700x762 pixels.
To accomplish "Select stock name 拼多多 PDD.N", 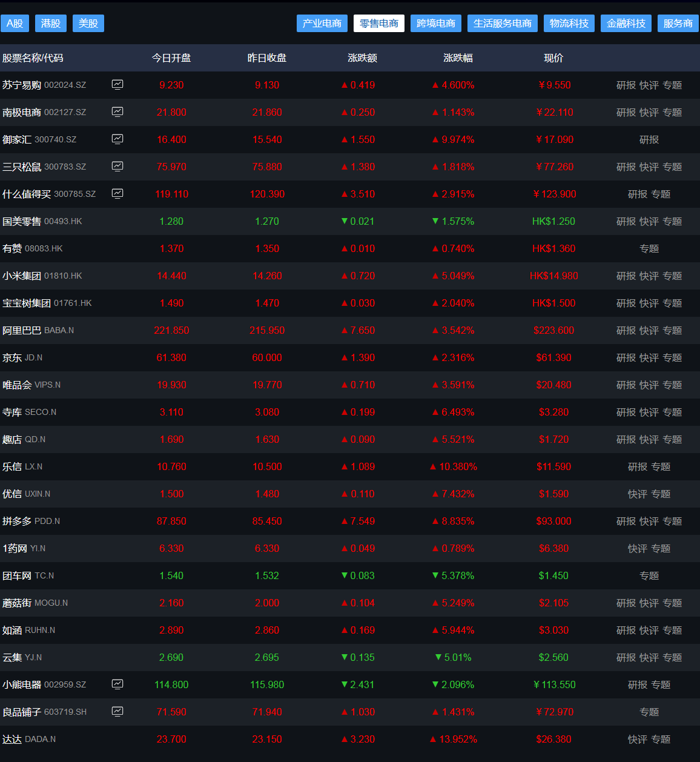I will 31,522.
